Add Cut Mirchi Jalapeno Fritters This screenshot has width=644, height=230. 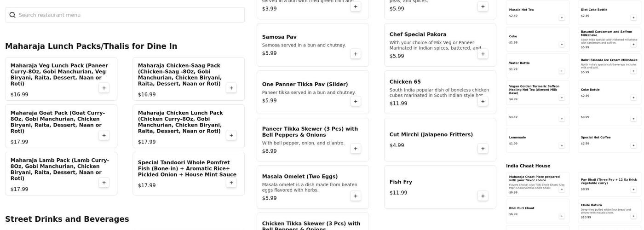pos(483,149)
